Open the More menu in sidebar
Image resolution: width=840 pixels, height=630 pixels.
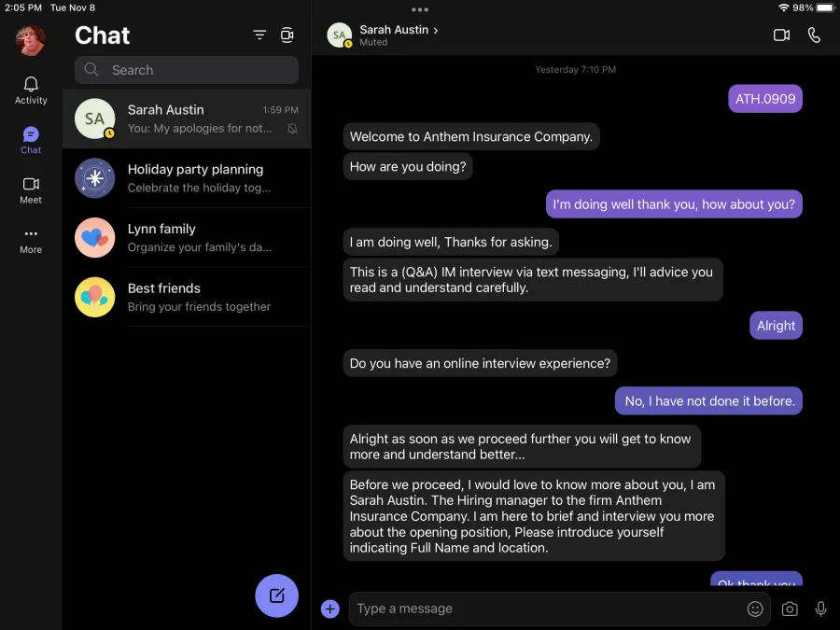tap(31, 241)
